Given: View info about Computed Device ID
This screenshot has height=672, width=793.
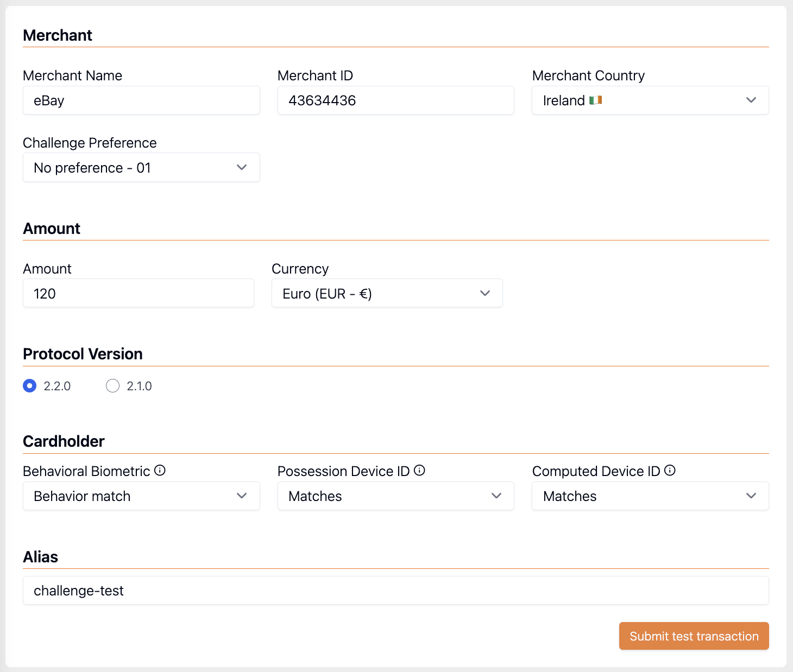Looking at the screenshot, I should click(670, 471).
